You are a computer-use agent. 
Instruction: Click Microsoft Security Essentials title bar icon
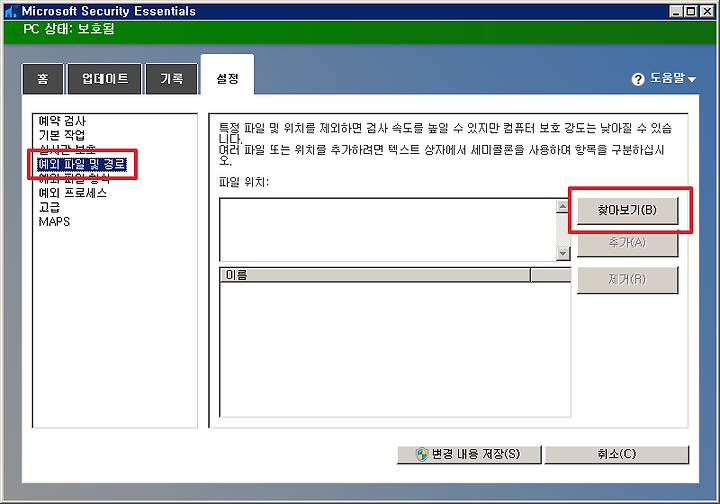[11, 11]
